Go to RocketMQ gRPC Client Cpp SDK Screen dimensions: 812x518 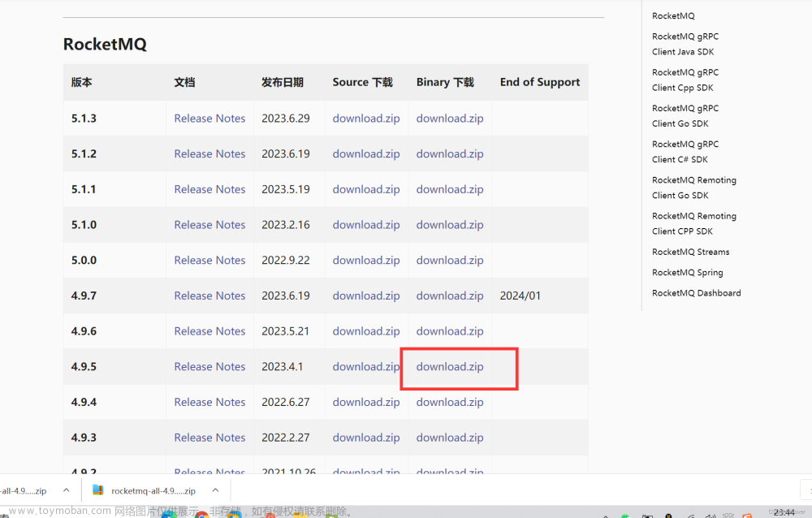[x=685, y=80]
